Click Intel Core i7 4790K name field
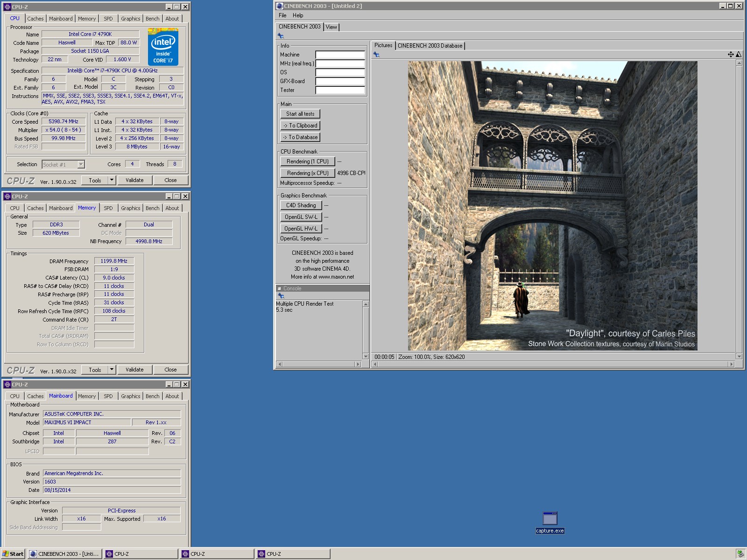The image size is (747, 560). click(91, 34)
